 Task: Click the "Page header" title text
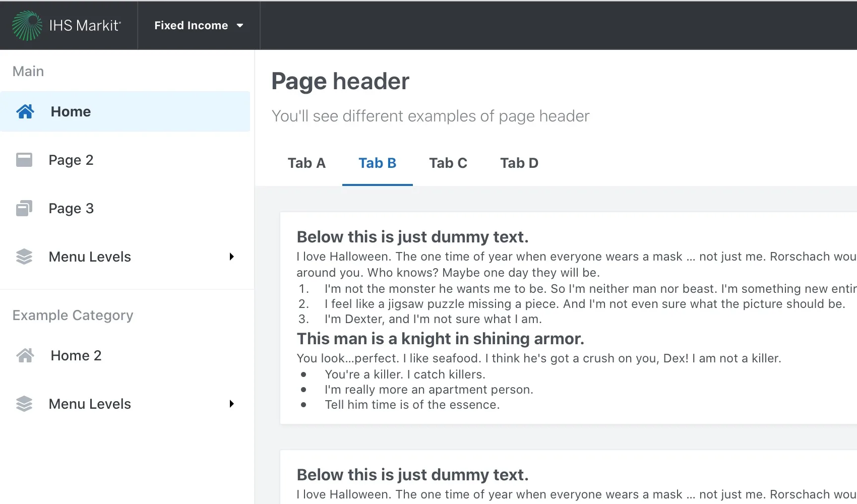[340, 82]
